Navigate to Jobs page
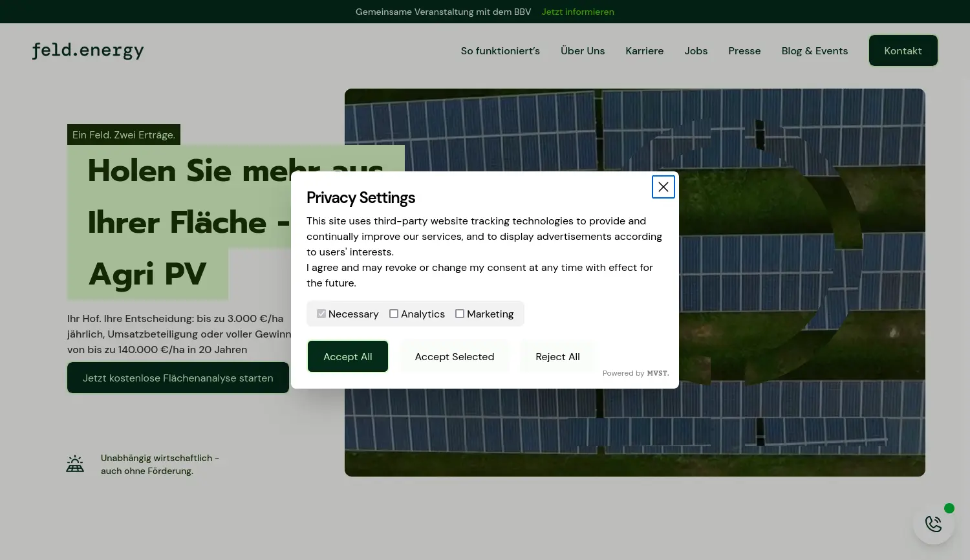The height and width of the screenshot is (560, 970). click(x=696, y=50)
